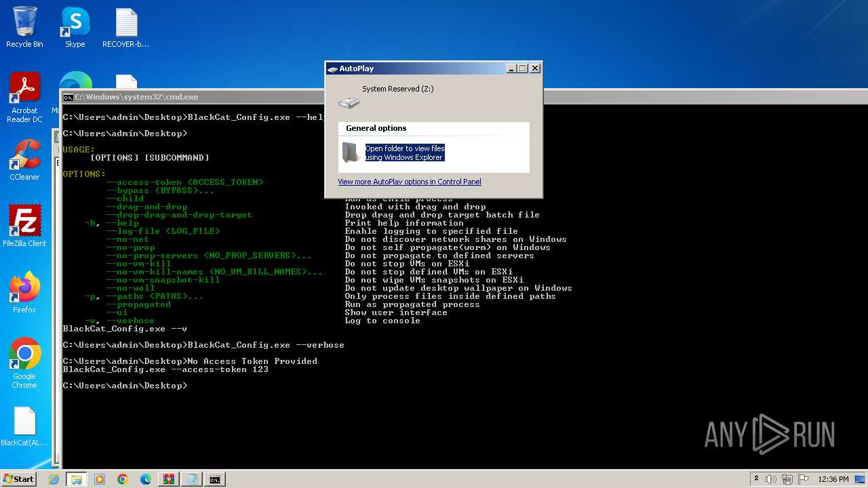Open FileZilla Client shortcut

pyautogui.click(x=24, y=226)
